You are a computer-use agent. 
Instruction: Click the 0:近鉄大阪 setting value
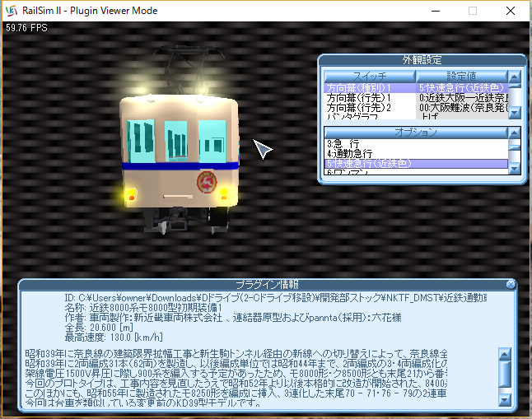tap(462, 98)
